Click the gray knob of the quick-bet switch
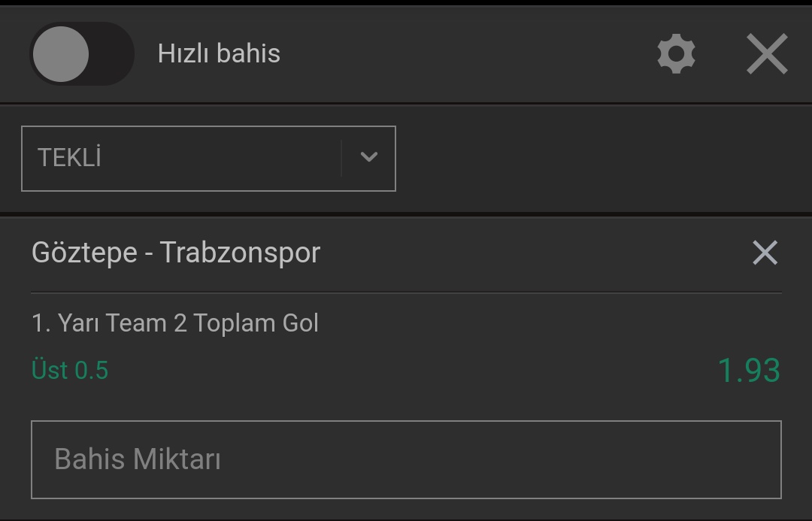 point(61,54)
